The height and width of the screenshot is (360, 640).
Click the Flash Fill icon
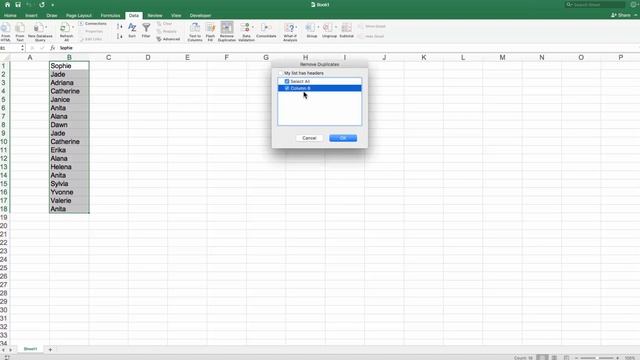pos(210,32)
